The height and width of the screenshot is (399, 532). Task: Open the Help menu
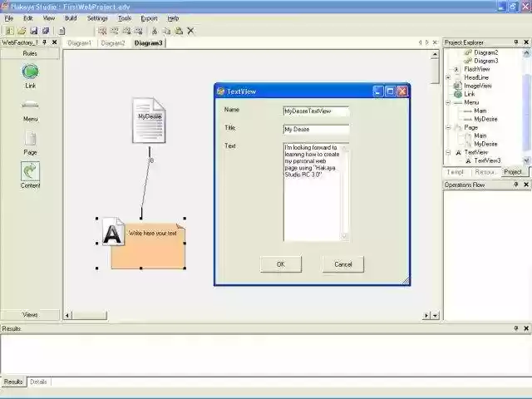tap(173, 18)
